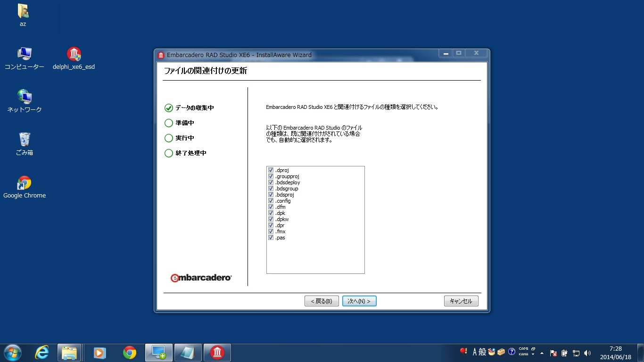Open the ごみ箱 recycle bin

pyautogui.click(x=25, y=144)
